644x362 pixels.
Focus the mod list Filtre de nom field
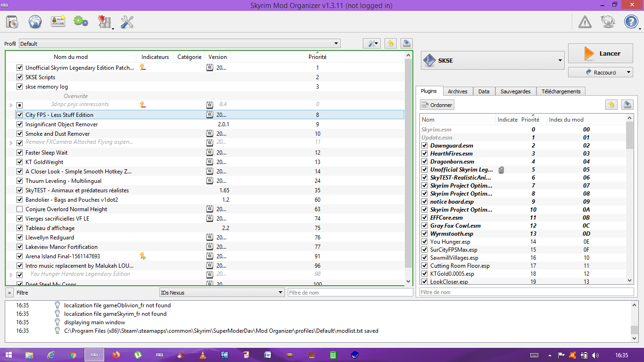tap(350, 293)
